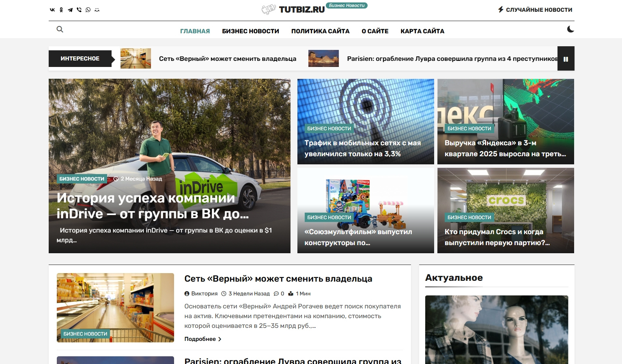Open the Карта сайта menu item
Viewport: 622px width, 364px height.
tap(422, 31)
